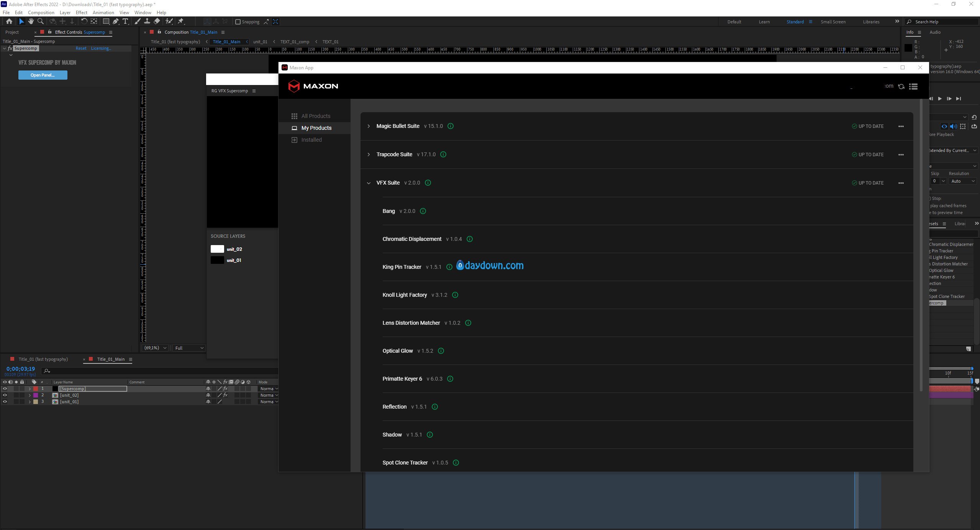
Task: Select the Selection arrow tool
Action: click(21, 21)
